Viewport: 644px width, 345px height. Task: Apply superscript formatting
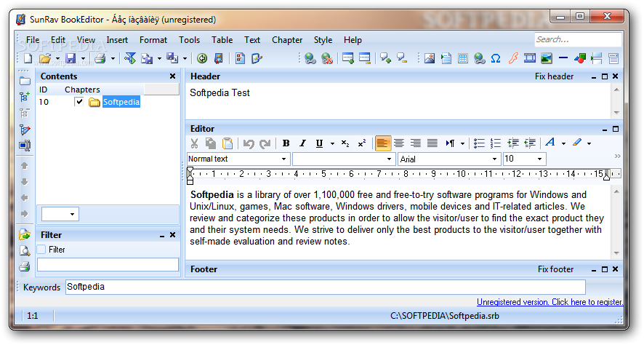coord(362,143)
